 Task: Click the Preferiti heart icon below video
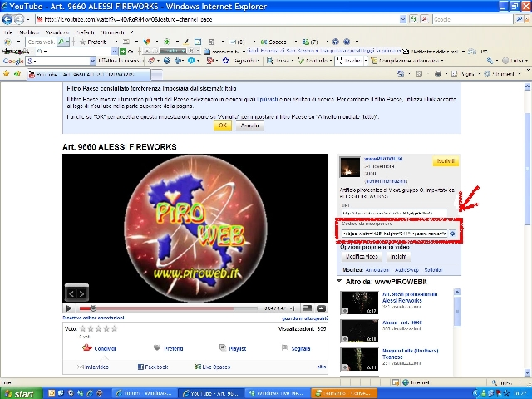click(x=157, y=347)
